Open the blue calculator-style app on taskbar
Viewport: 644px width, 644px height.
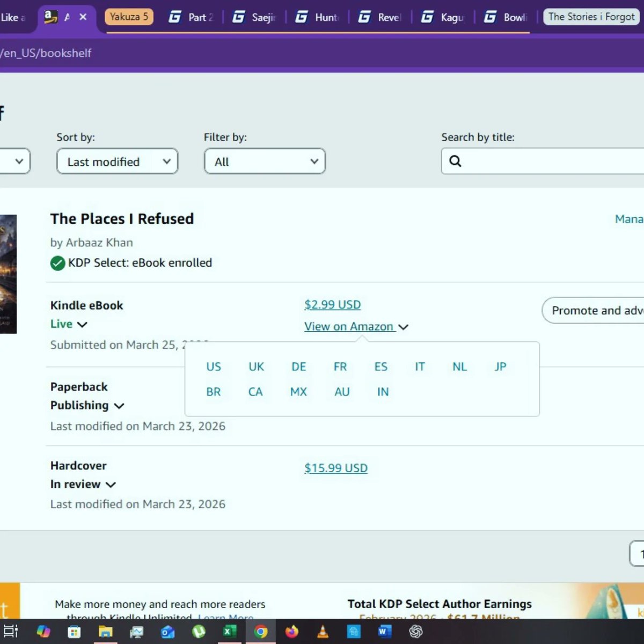(x=354, y=632)
